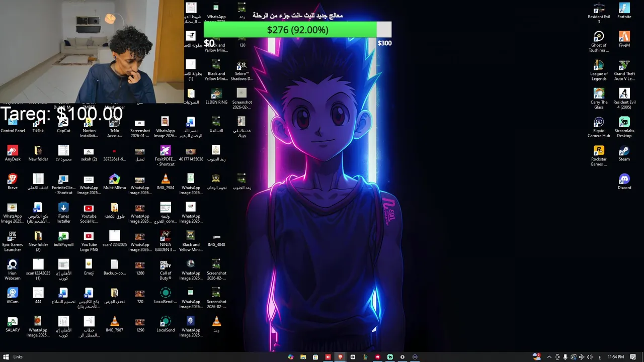
Task: Open Microsoft Store from the taskbar
Action: [x=315, y=357]
